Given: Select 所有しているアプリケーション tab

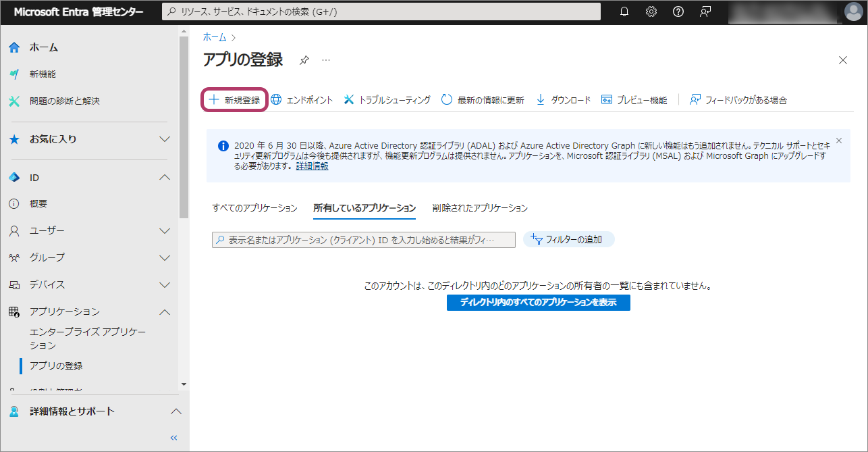Looking at the screenshot, I should (364, 208).
